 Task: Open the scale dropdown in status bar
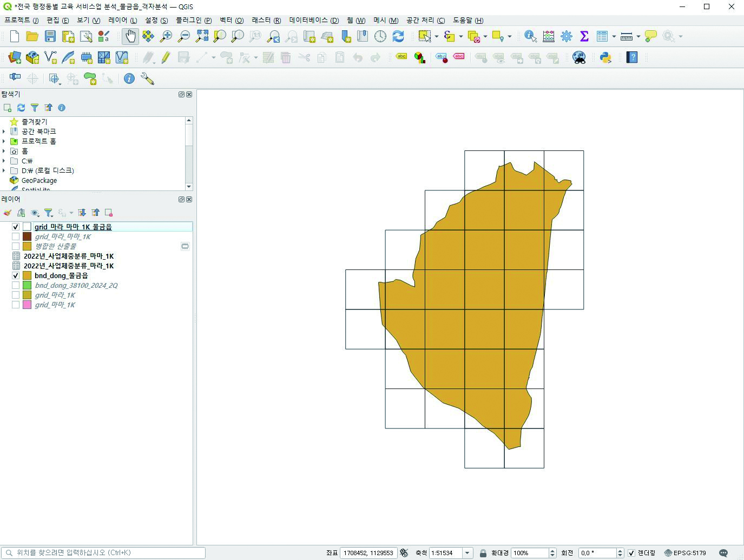pos(468,553)
